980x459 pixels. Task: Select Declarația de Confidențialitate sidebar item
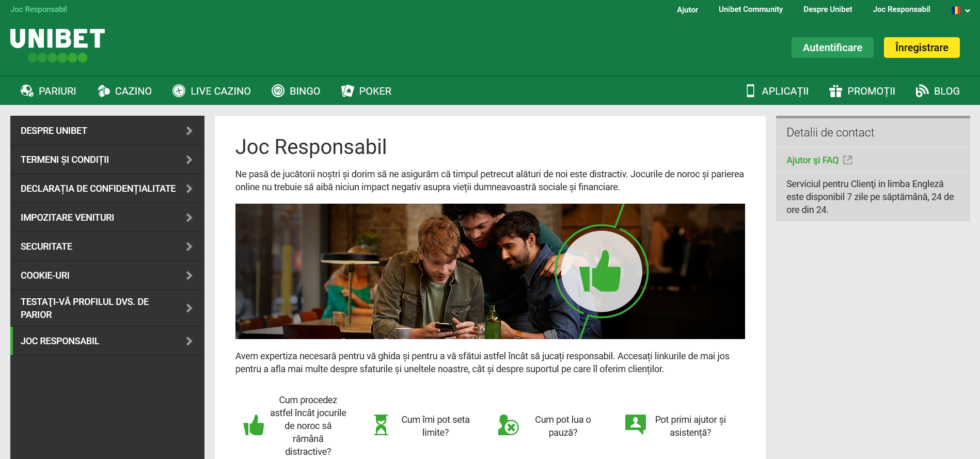(x=107, y=189)
